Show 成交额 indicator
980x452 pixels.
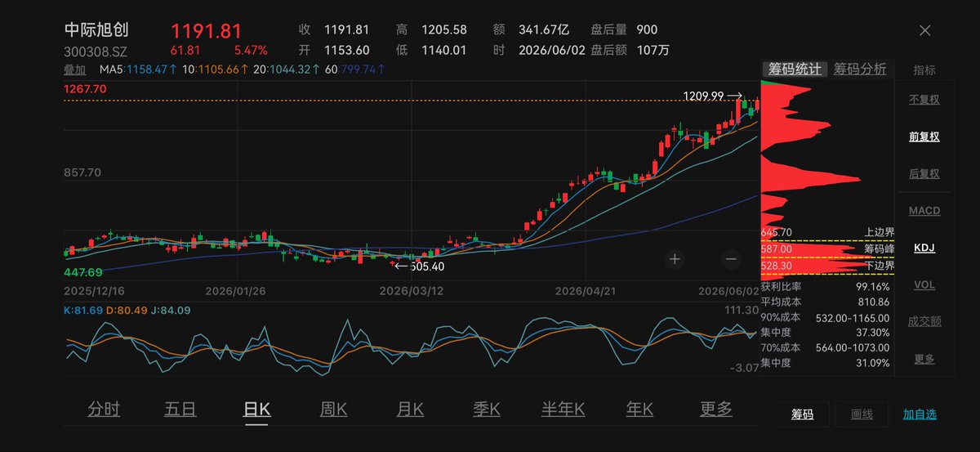(x=924, y=321)
